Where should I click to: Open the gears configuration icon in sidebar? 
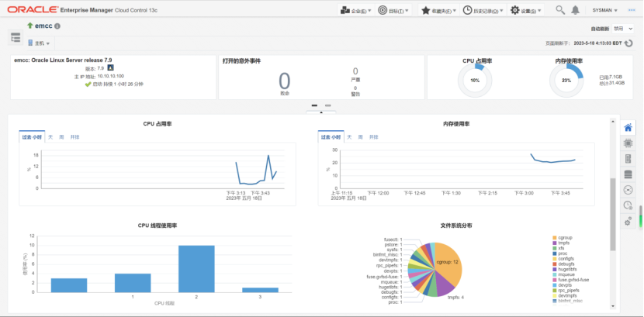point(628,221)
